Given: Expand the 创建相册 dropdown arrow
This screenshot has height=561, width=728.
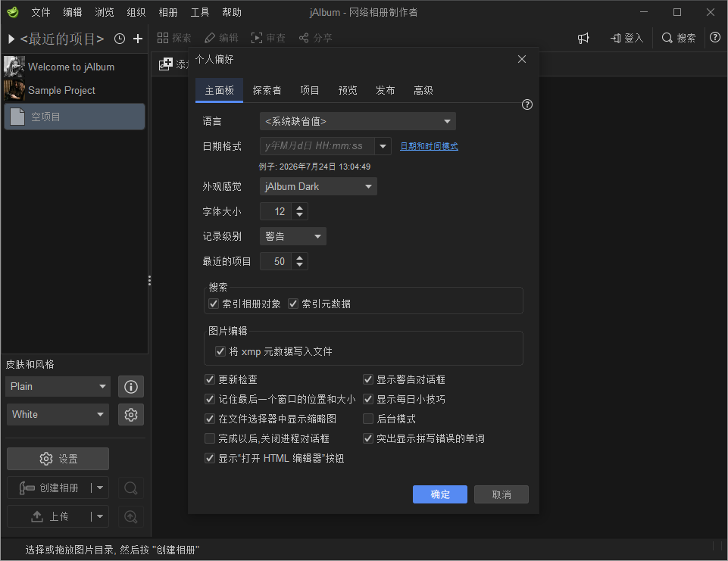Looking at the screenshot, I should click(x=100, y=488).
